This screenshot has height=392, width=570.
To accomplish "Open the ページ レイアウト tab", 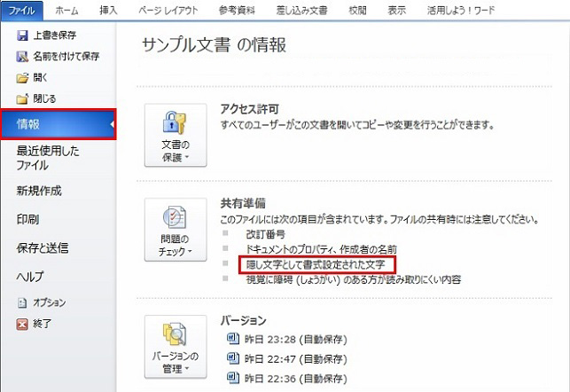I will 168,11.
